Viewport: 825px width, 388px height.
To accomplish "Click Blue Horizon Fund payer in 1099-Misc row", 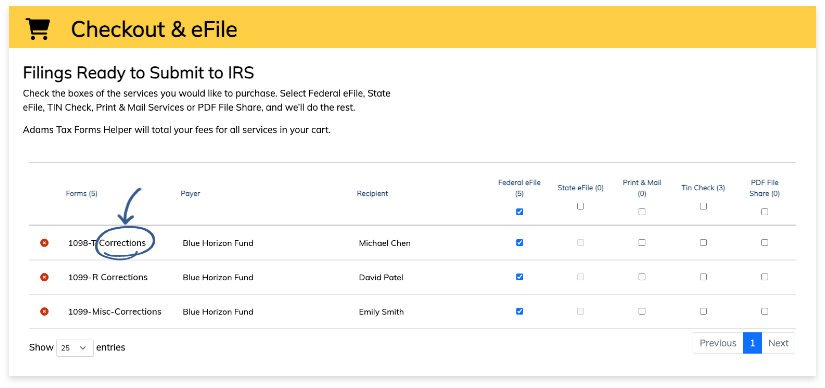I will pyautogui.click(x=218, y=312).
